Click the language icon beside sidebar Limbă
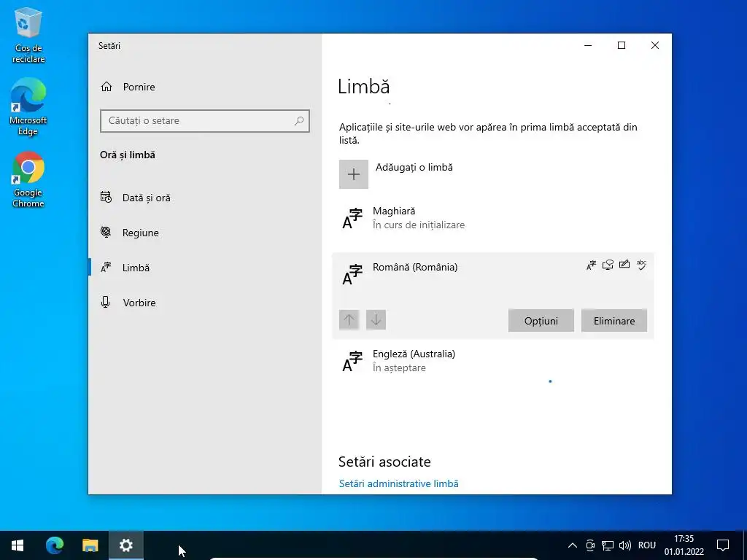Viewport: 747px width, 560px height. [106, 268]
